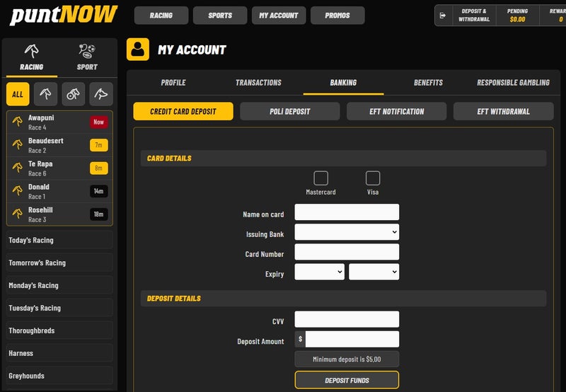Click the Name on card field
The image size is (566, 392).
347,212
